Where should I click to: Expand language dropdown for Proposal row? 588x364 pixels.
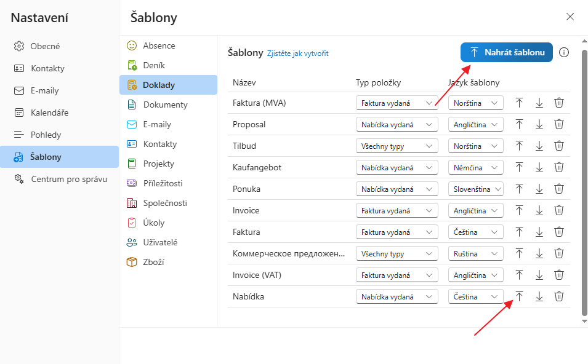point(475,125)
